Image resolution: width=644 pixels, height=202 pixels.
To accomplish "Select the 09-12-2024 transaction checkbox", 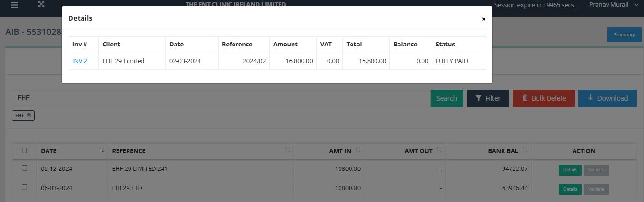I will tap(24, 168).
